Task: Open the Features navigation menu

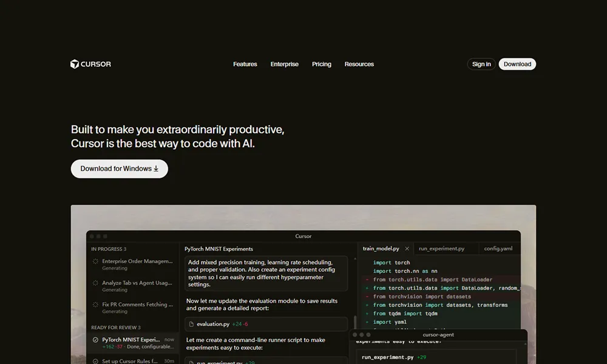Action: click(x=245, y=64)
